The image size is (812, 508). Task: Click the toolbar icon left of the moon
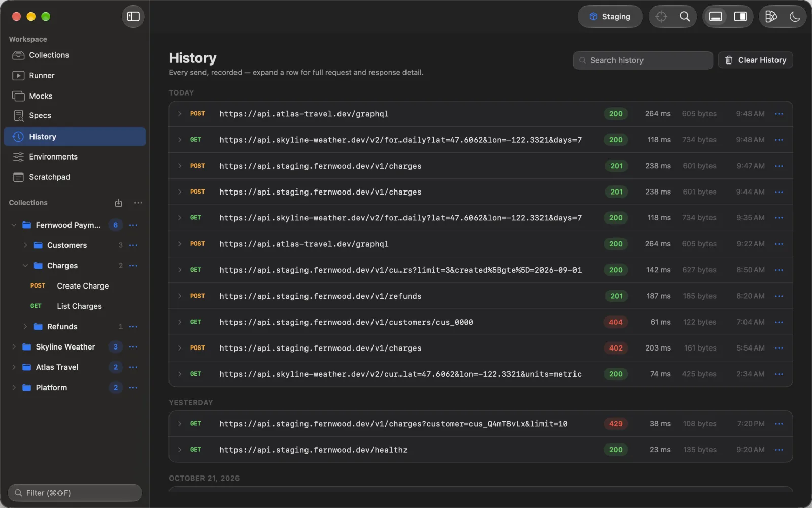(771, 17)
